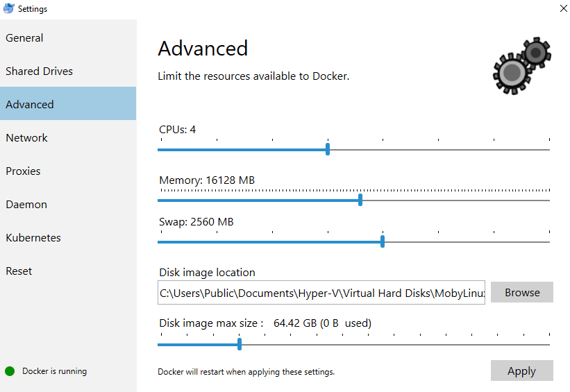570x392 pixels.
Task: Click the disk image location text field
Action: (x=322, y=293)
